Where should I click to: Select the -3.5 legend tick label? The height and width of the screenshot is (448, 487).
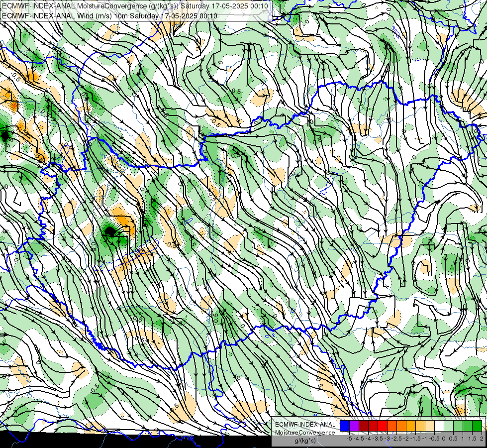(x=378, y=439)
